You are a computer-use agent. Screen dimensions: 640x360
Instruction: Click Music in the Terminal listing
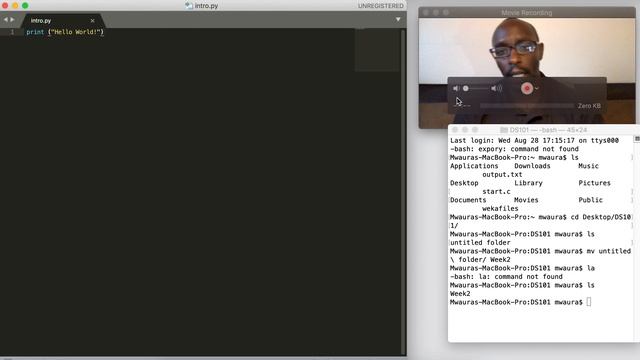pos(588,166)
